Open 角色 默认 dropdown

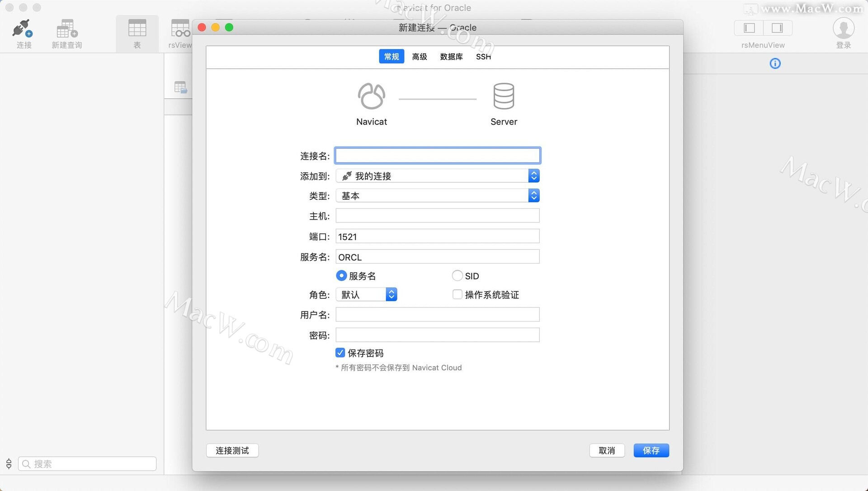click(366, 294)
